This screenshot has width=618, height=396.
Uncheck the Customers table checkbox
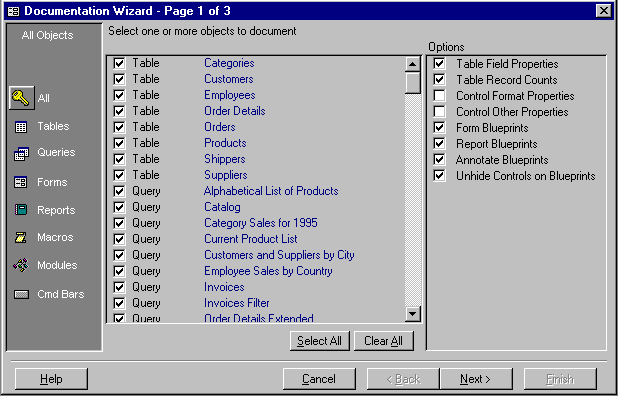pyautogui.click(x=119, y=79)
